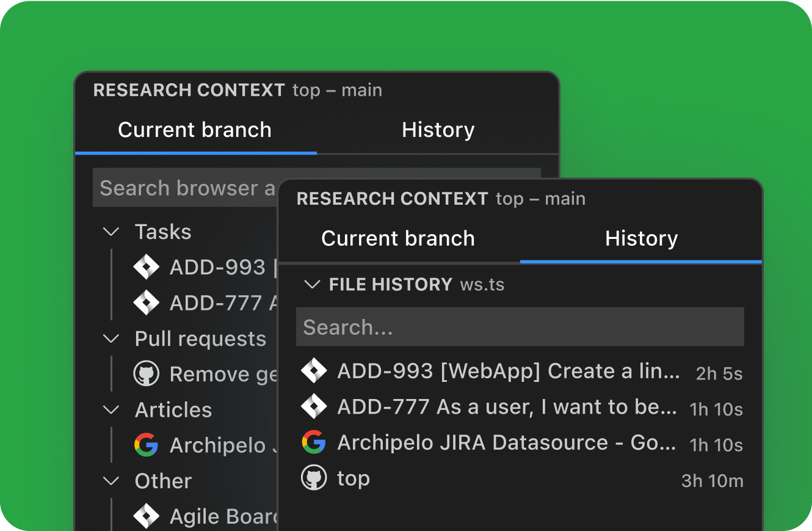Open the Archipelo JIRA Datasource history entry
The width and height of the screenshot is (812, 531).
(504, 442)
